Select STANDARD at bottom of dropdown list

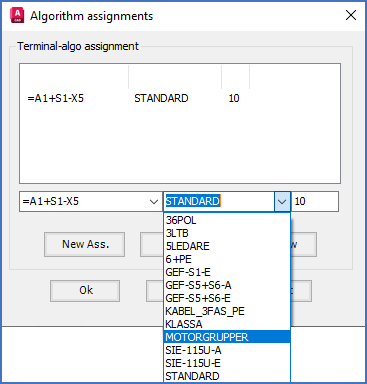pyautogui.click(x=227, y=376)
